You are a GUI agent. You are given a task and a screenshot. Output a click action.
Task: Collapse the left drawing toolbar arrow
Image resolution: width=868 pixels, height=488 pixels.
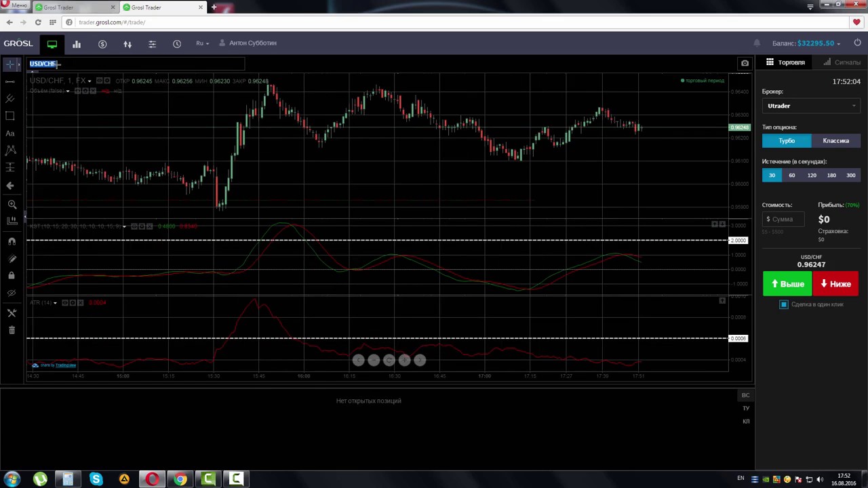[x=24, y=216]
